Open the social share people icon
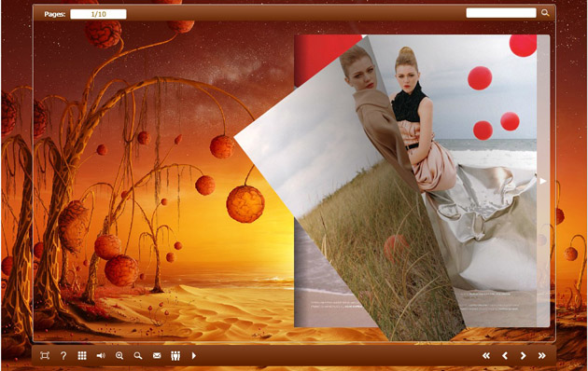 [x=175, y=356]
